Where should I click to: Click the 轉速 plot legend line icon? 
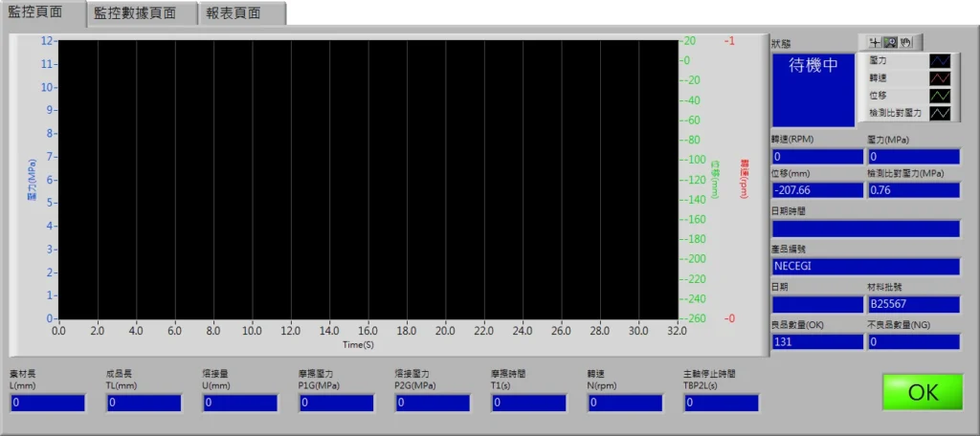coord(942,77)
